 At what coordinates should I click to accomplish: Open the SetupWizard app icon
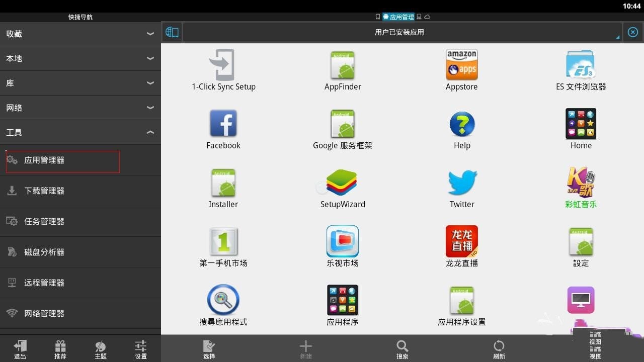click(x=343, y=183)
